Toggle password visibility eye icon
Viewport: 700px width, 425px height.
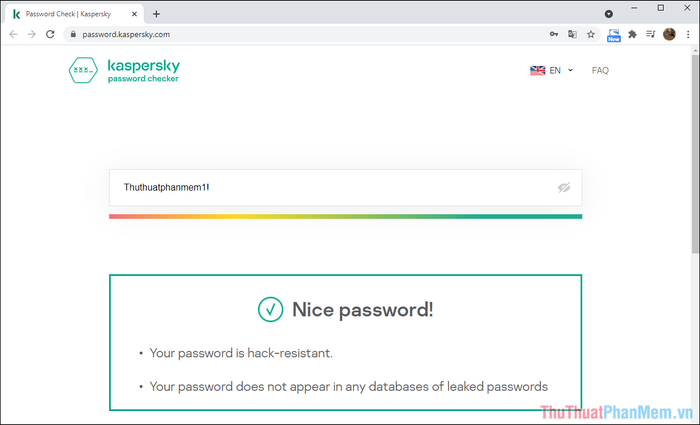click(563, 187)
